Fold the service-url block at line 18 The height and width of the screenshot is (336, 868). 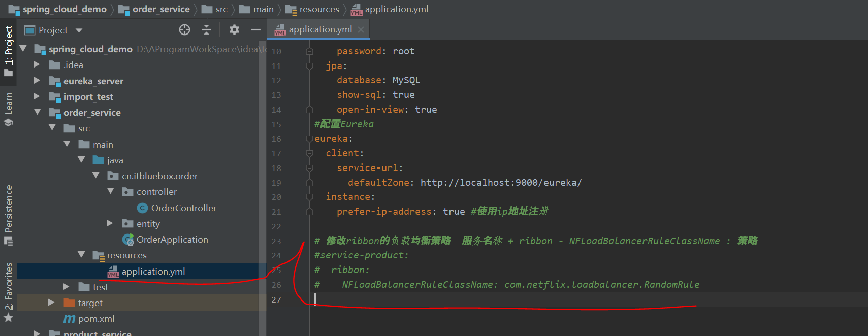[309, 168]
